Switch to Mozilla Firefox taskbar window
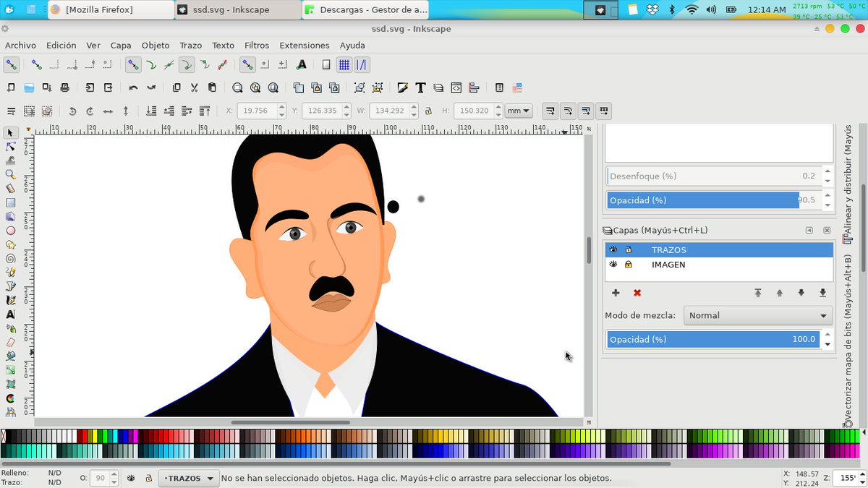The image size is (868, 488). (111, 9)
